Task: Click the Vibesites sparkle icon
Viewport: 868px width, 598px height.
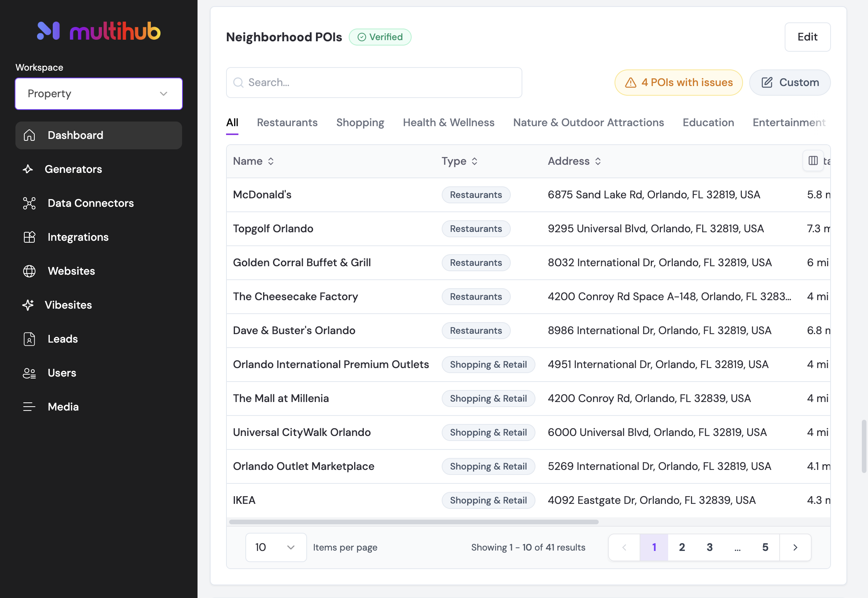Action: [28, 305]
